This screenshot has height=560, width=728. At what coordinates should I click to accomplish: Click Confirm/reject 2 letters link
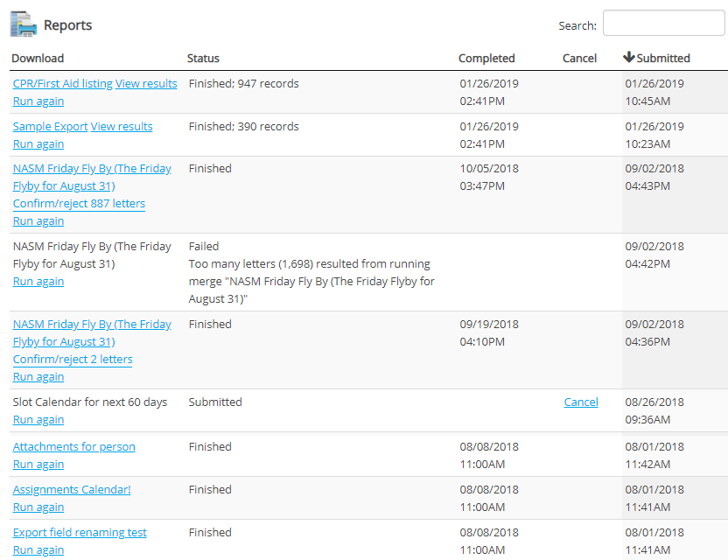pyautogui.click(x=73, y=360)
